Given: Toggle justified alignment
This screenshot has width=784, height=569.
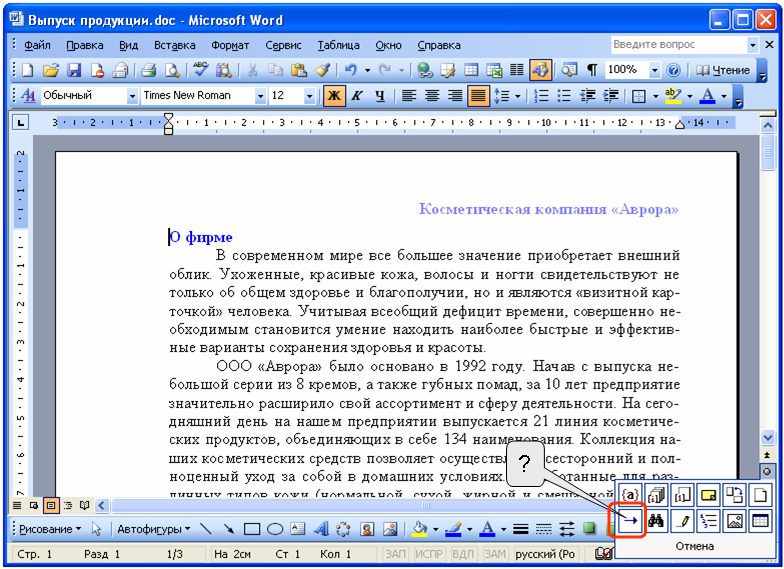Looking at the screenshot, I should [478, 96].
